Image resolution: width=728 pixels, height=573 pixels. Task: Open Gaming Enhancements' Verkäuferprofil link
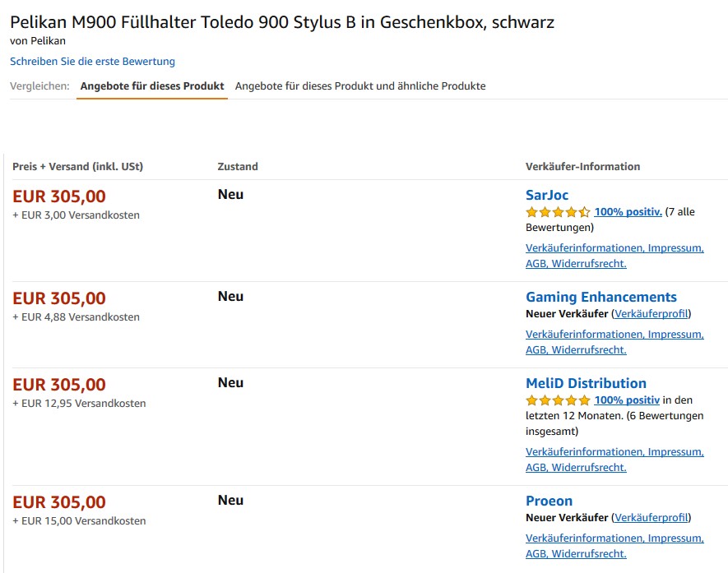[x=651, y=314]
